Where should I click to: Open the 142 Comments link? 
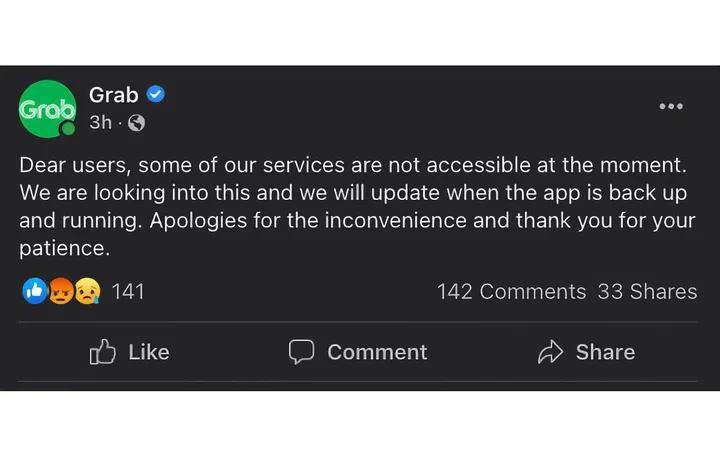511,292
